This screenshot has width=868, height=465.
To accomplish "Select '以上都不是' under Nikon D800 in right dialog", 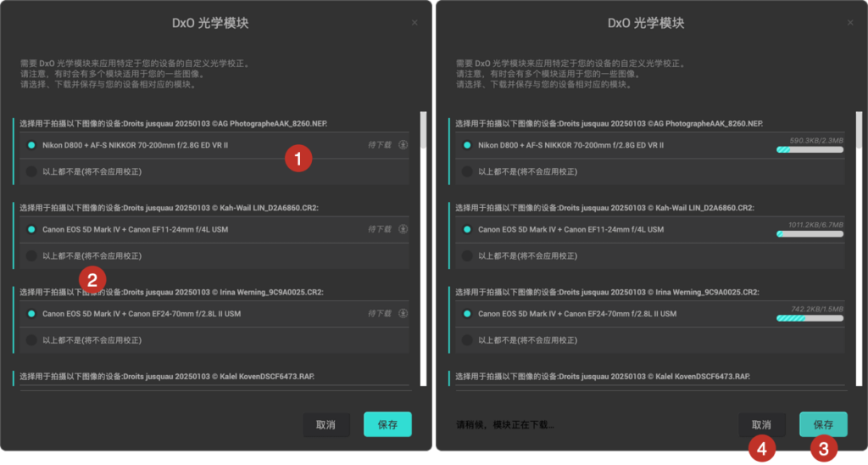I will [467, 171].
